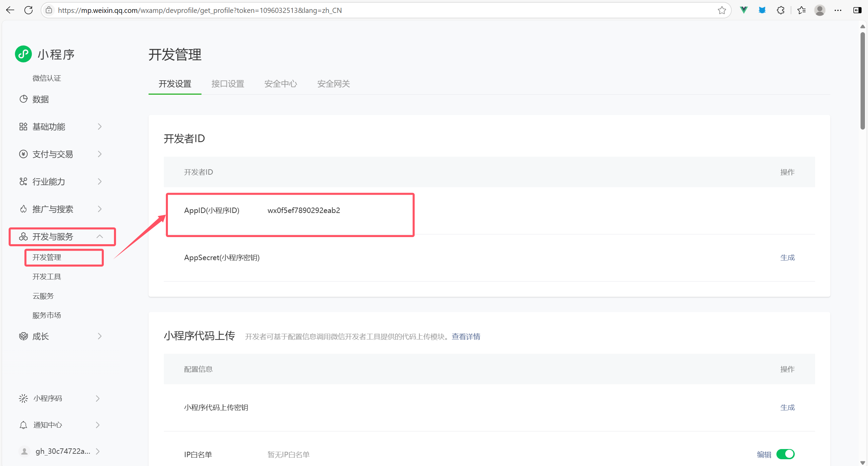
Task: Click 生成 for AppSecret
Action: (x=787, y=257)
